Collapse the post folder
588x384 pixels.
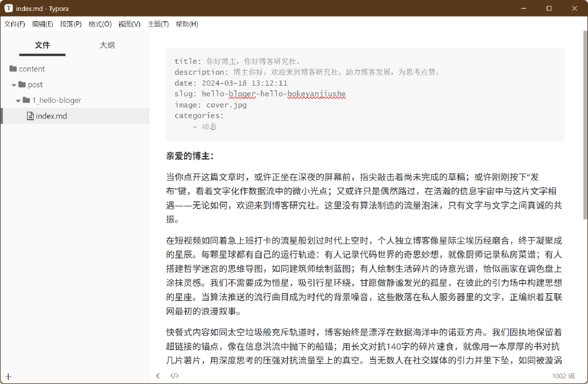(x=13, y=85)
